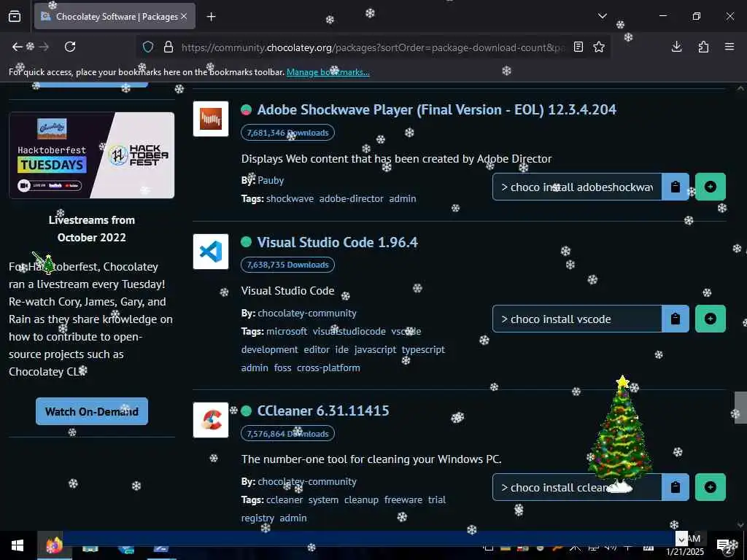
Task: Click the page vertical scrollbar thumb
Action: tap(740, 407)
